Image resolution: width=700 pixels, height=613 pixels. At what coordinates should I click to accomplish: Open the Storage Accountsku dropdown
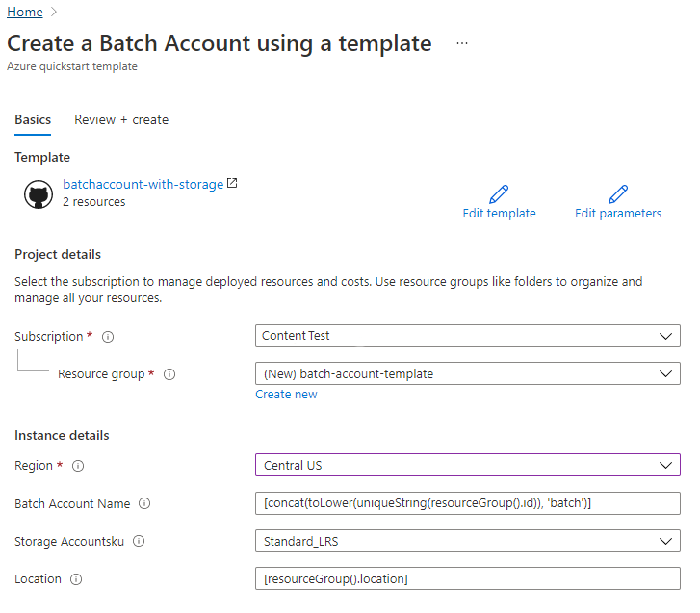[665, 542]
